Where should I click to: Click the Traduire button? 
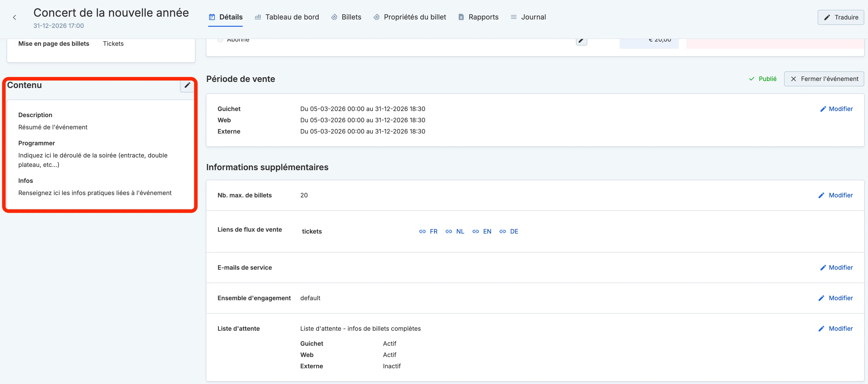841,17
